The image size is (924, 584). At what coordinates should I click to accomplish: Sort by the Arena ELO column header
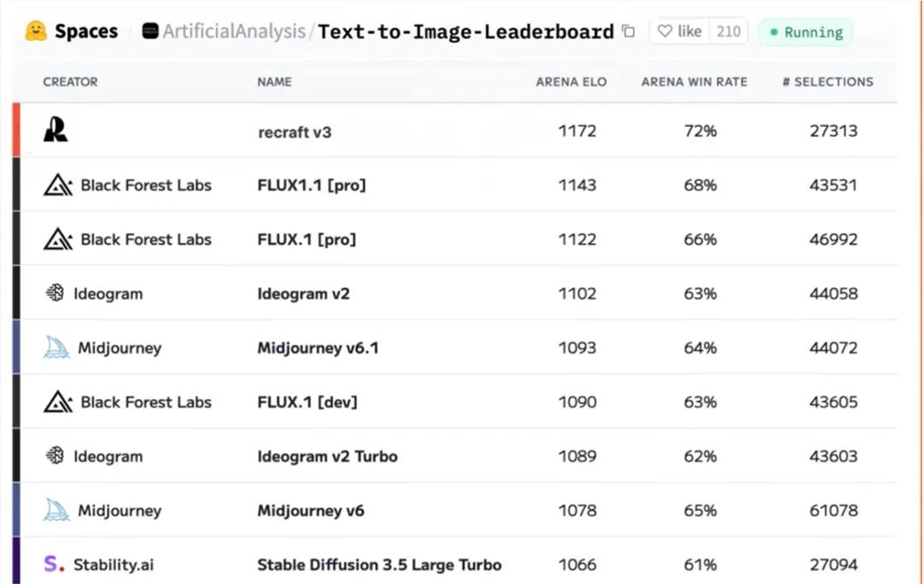571,81
